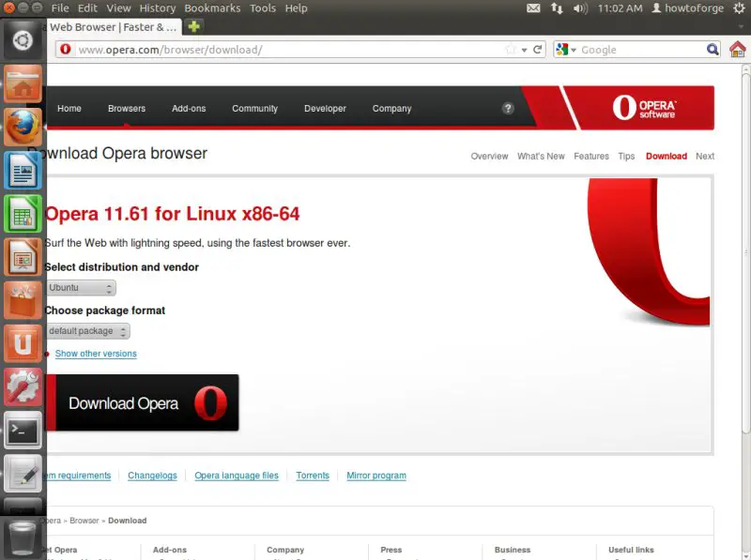This screenshot has width=751, height=560.
Task: Open the session power gear menu
Action: 740,8
